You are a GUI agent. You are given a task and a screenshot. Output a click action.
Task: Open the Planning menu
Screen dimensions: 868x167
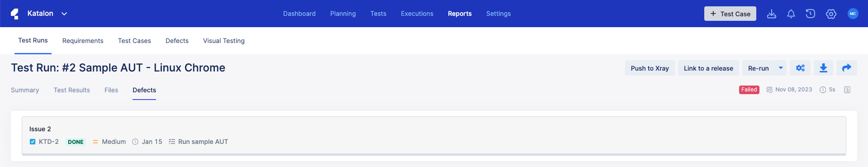343,14
